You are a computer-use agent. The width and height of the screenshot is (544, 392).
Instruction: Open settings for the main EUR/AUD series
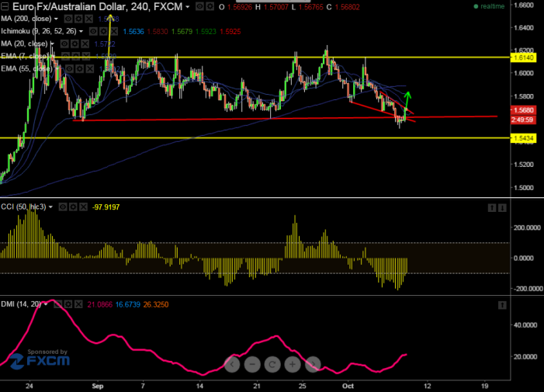point(210,6)
